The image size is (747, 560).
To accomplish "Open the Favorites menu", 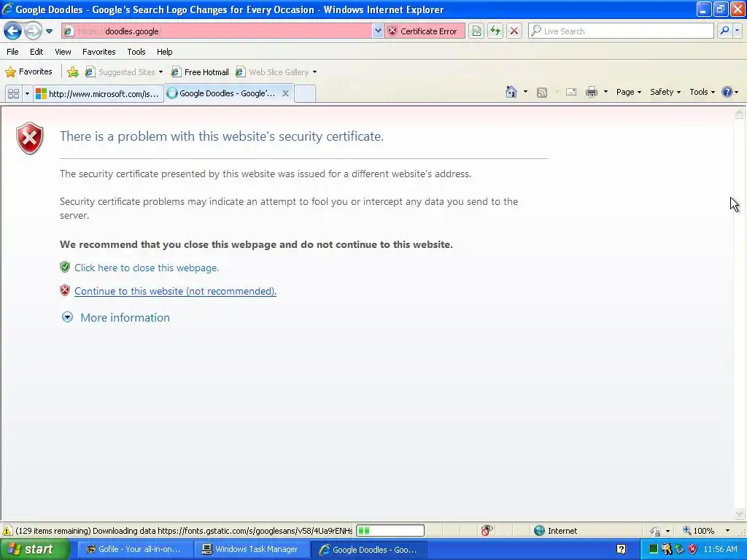I will pyautogui.click(x=98, y=52).
